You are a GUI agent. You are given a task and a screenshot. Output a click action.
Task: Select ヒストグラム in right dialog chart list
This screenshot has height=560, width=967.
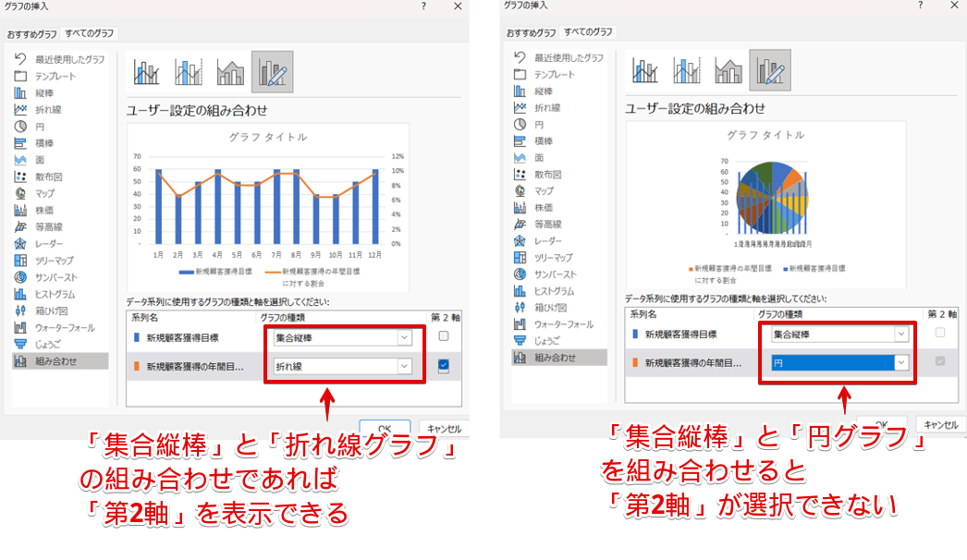(x=557, y=290)
